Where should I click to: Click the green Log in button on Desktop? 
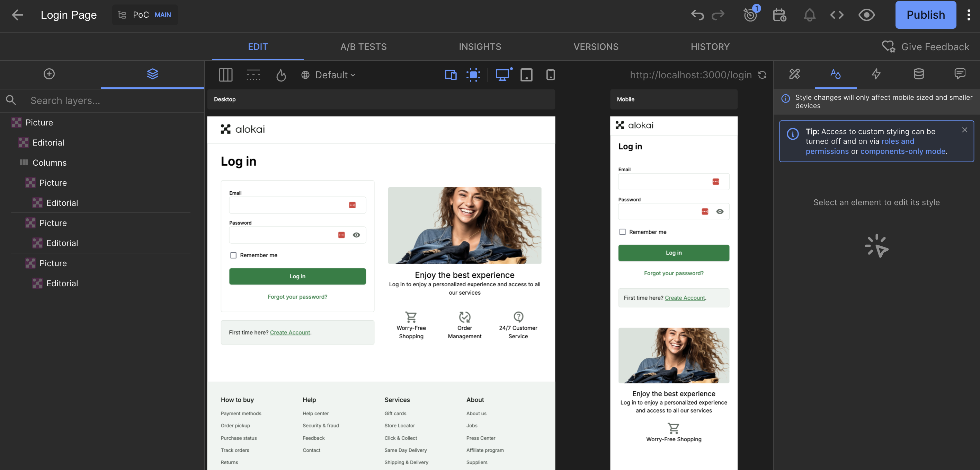[x=297, y=277]
